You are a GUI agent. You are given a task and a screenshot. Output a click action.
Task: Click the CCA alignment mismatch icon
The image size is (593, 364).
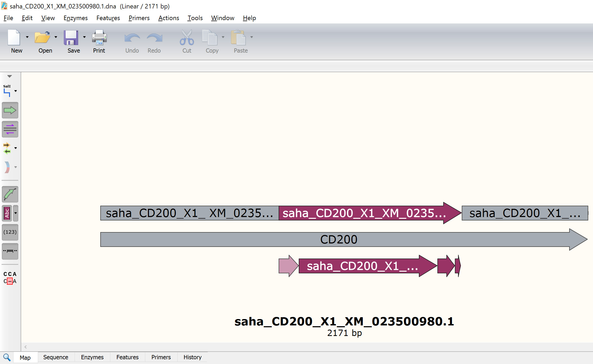pos(10,278)
